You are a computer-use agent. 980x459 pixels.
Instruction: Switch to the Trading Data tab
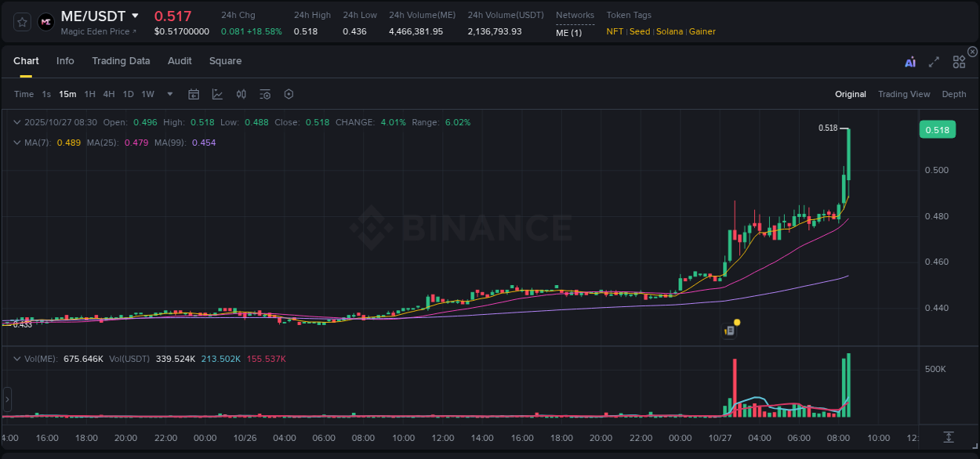click(121, 61)
